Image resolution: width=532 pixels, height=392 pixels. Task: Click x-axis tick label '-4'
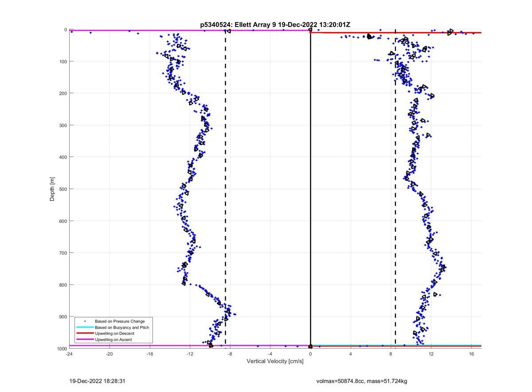point(270,354)
